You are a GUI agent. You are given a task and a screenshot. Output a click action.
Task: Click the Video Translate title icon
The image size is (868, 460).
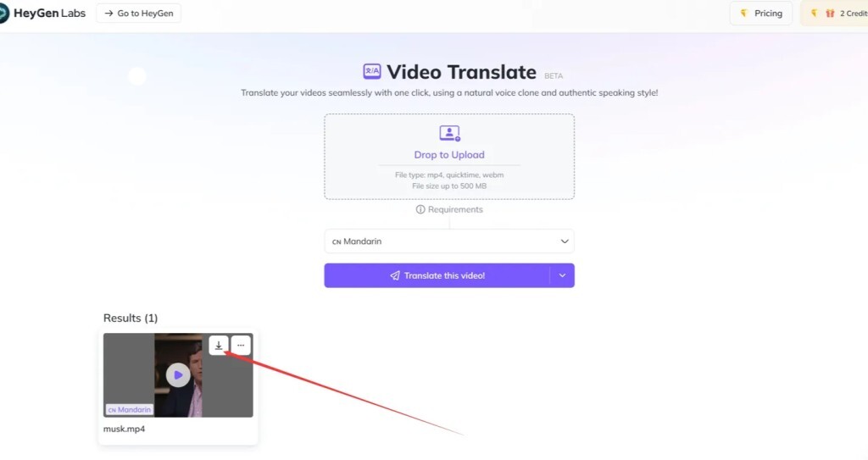[372, 71]
